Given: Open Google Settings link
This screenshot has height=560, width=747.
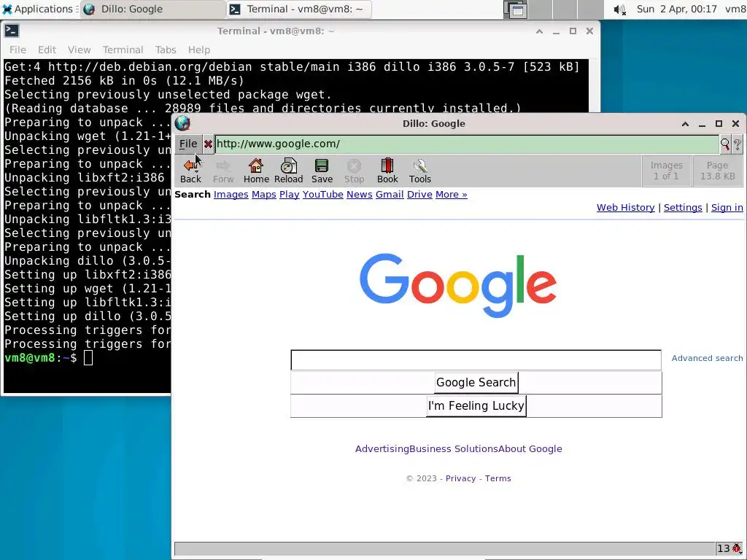Looking at the screenshot, I should tap(683, 208).
